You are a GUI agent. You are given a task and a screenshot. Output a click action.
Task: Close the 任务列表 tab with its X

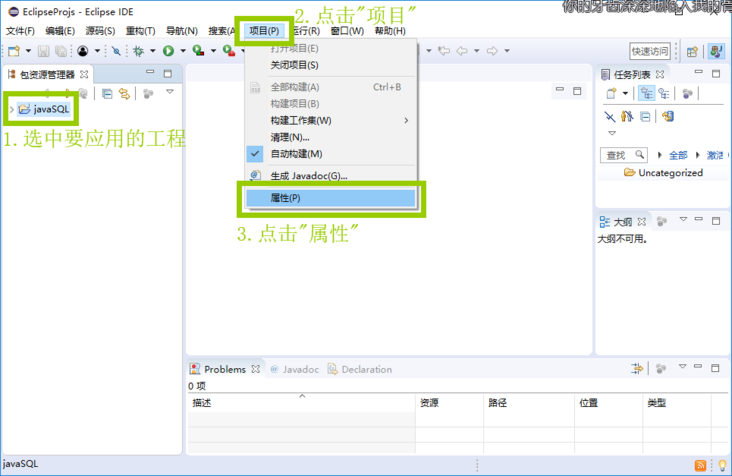pyautogui.click(x=660, y=74)
